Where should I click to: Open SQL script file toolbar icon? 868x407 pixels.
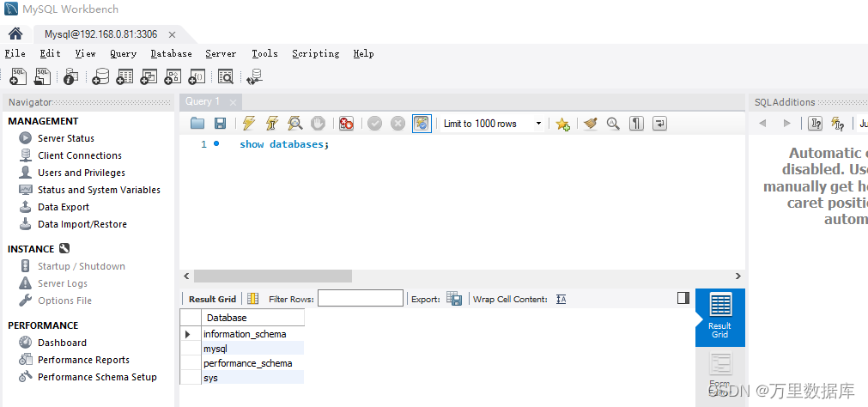(42, 76)
